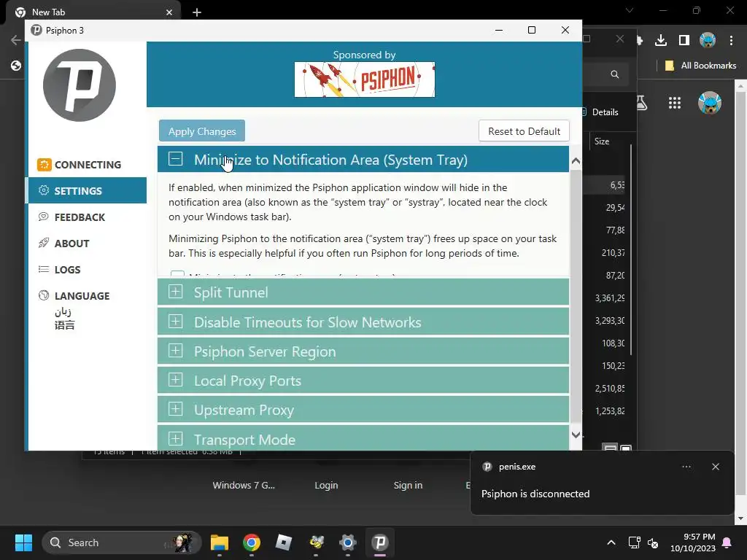Click the search icon in Explorer window
The height and width of the screenshot is (560, 747).
[x=614, y=74]
